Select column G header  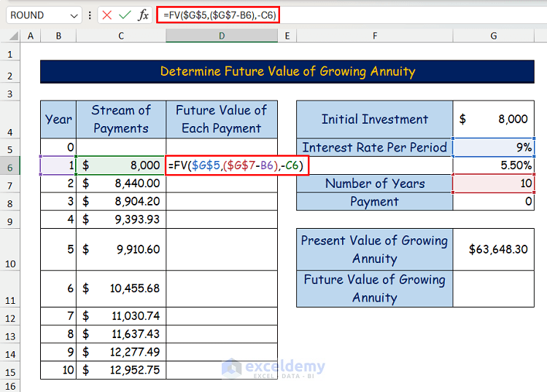coord(494,36)
